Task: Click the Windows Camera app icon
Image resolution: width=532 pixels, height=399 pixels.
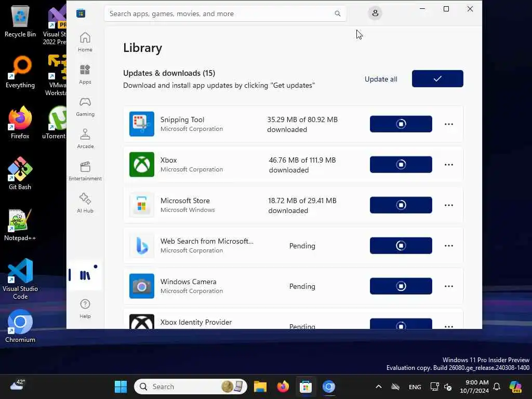Action: pyautogui.click(x=142, y=286)
